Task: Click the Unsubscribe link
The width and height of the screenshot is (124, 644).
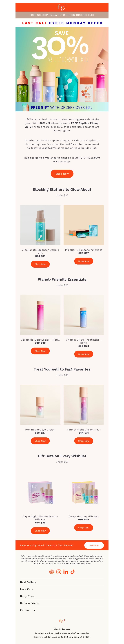Action: (x=83, y=633)
